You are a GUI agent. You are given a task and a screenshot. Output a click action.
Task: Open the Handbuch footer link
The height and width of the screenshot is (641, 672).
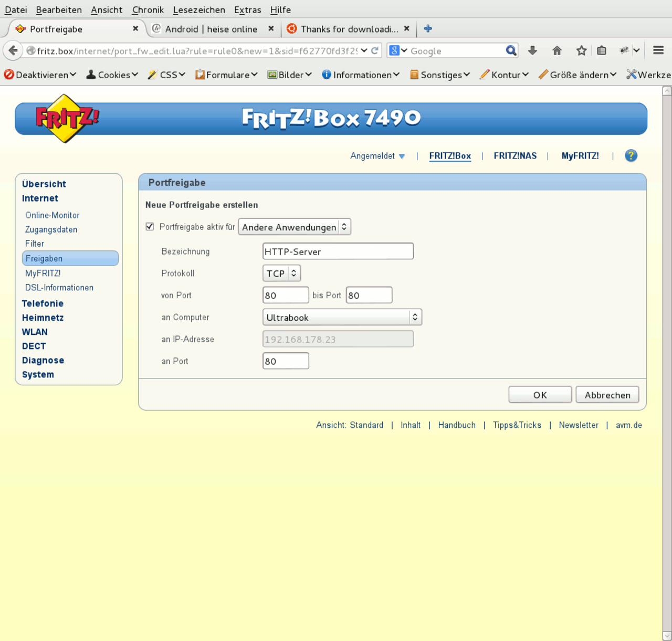(x=457, y=425)
